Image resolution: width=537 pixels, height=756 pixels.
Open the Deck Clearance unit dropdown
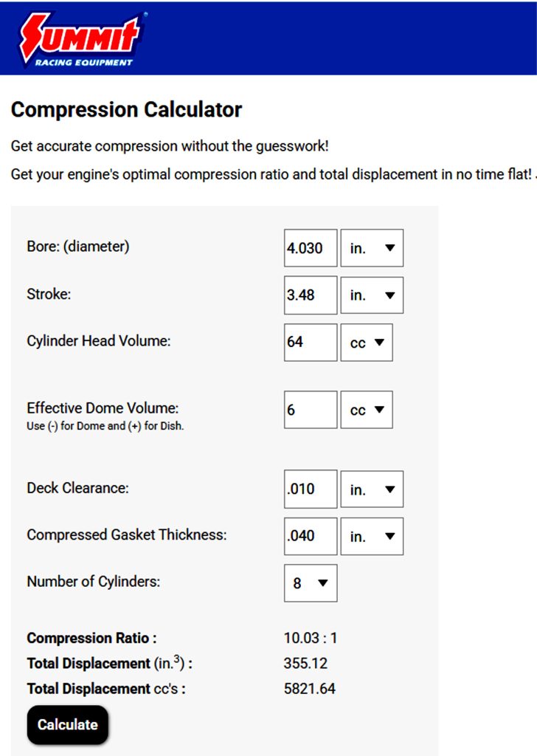point(372,489)
